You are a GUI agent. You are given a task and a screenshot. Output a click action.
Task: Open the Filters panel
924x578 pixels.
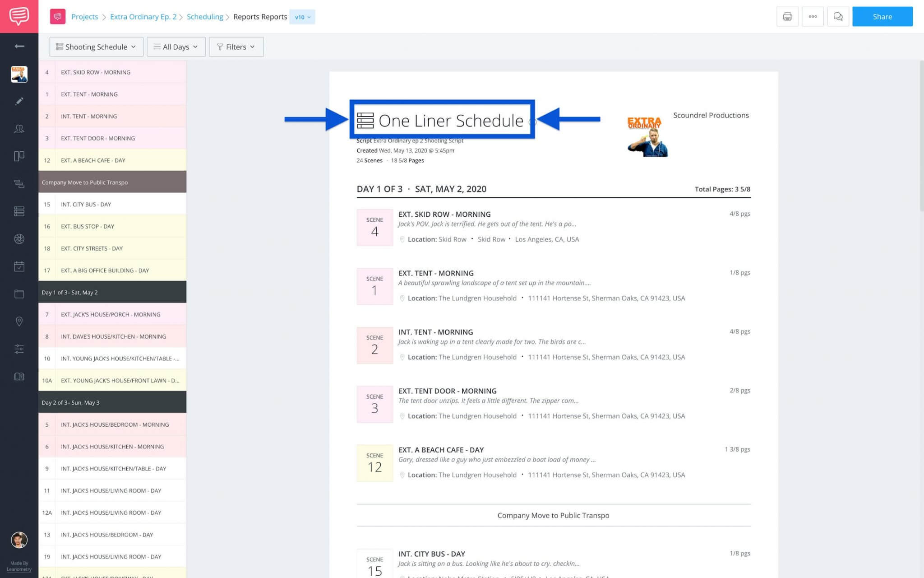[236, 47]
